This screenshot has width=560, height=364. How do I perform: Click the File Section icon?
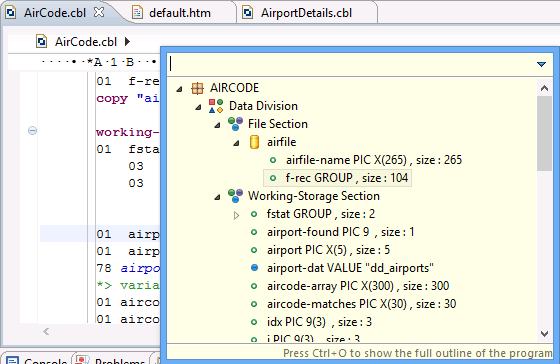point(235,124)
